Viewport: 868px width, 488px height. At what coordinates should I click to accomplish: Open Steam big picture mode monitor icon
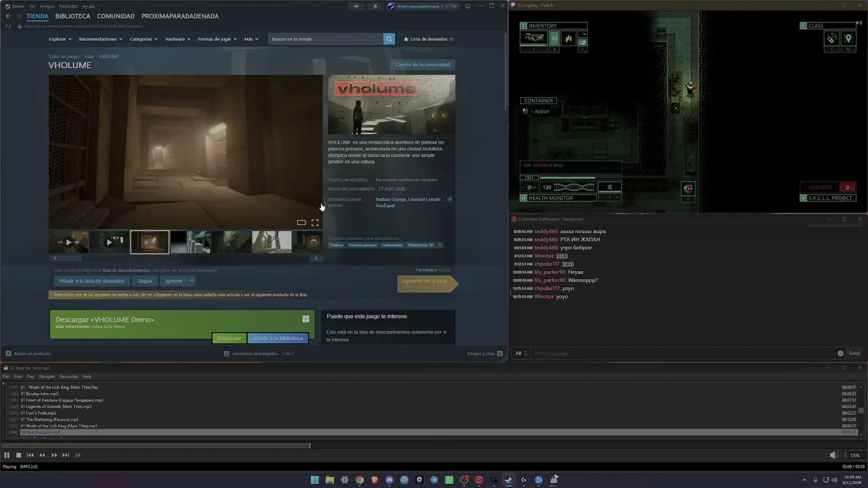[468, 7]
